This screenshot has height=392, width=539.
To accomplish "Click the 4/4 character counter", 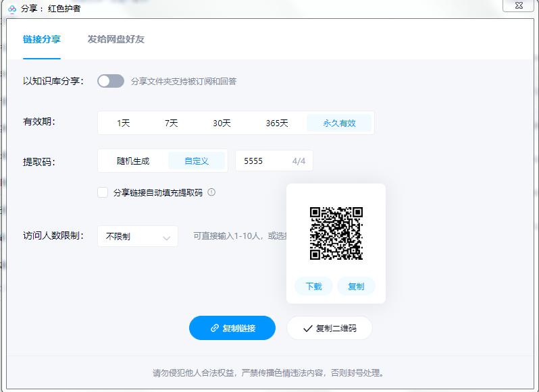I will 299,161.
